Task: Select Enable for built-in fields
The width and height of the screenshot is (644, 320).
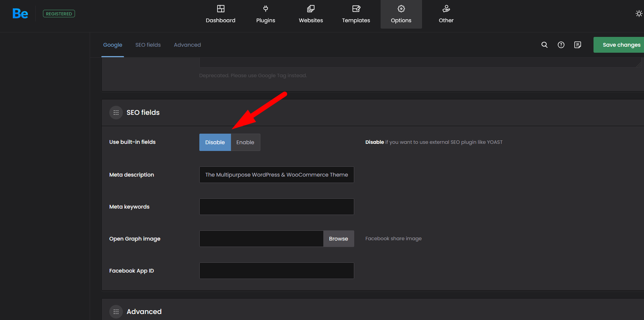Action: pos(245,142)
